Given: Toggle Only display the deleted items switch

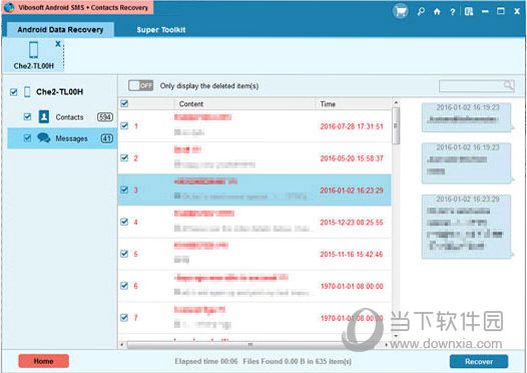Looking at the screenshot, I should click(140, 86).
